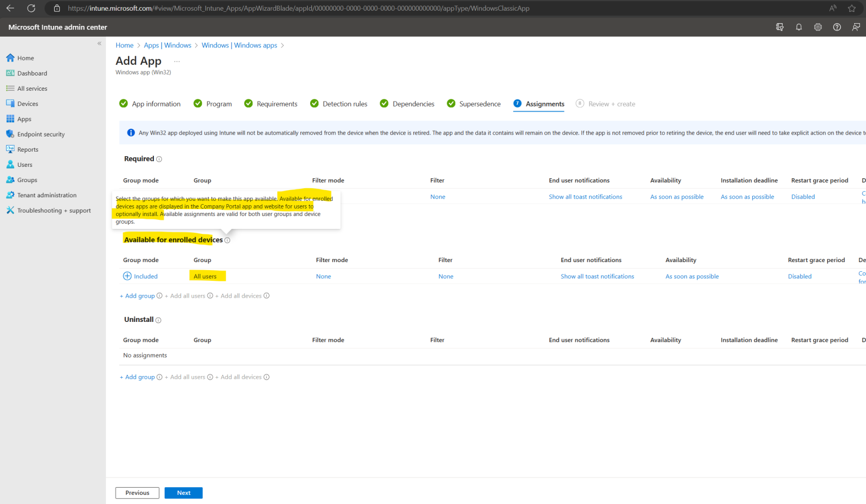Click the Next button

point(183,492)
